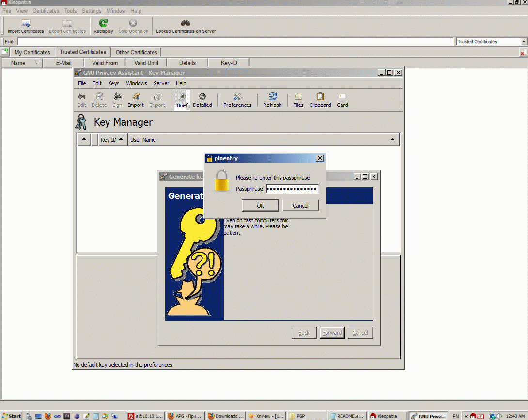Click Stop Operation in Kleopatra toolbar
The height and width of the screenshot is (420, 528).
133,26
